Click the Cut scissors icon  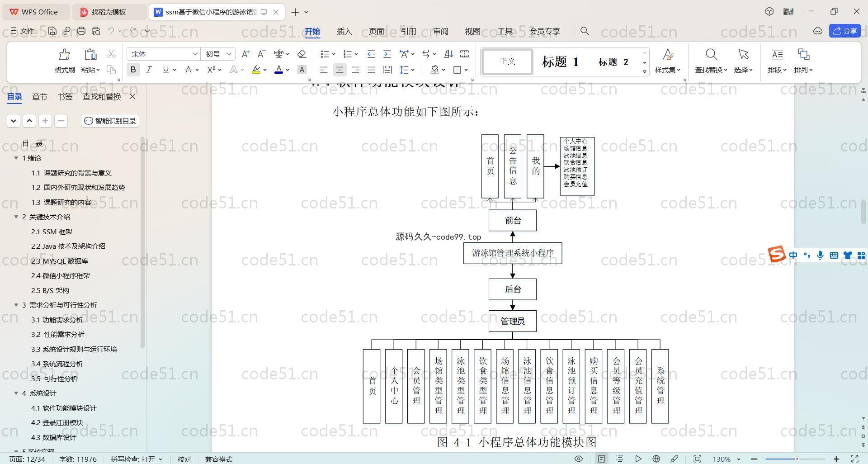(111, 54)
